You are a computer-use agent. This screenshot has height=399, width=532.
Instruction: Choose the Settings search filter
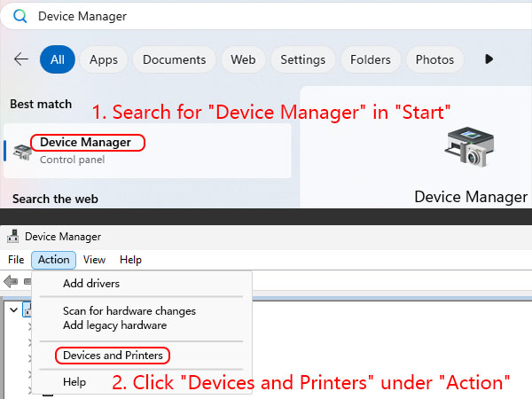tap(302, 59)
